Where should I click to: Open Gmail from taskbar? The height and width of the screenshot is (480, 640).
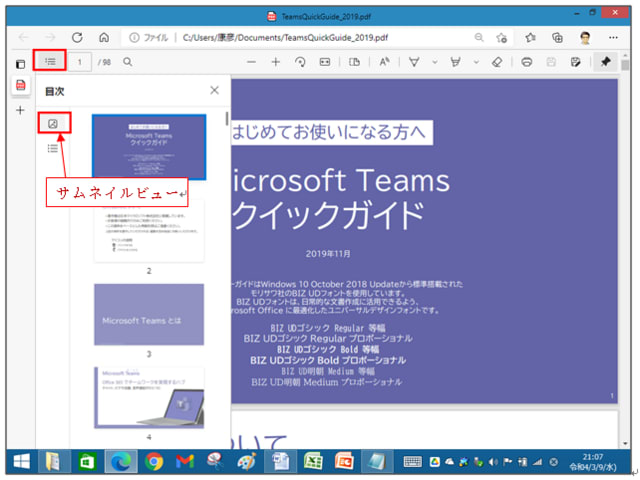click(x=185, y=462)
